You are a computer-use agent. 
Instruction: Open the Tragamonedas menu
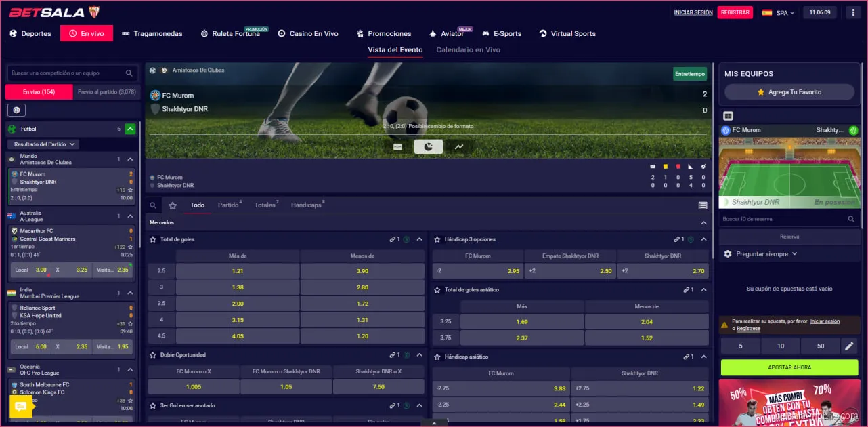click(152, 33)
